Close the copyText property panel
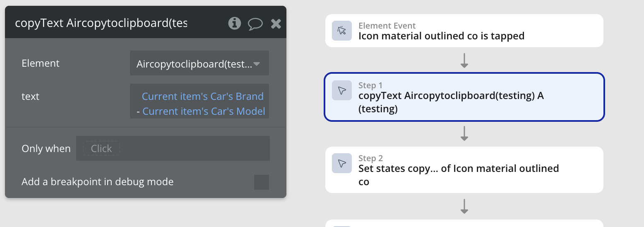This screenshot has height=227, width=644. pos(276,24)
